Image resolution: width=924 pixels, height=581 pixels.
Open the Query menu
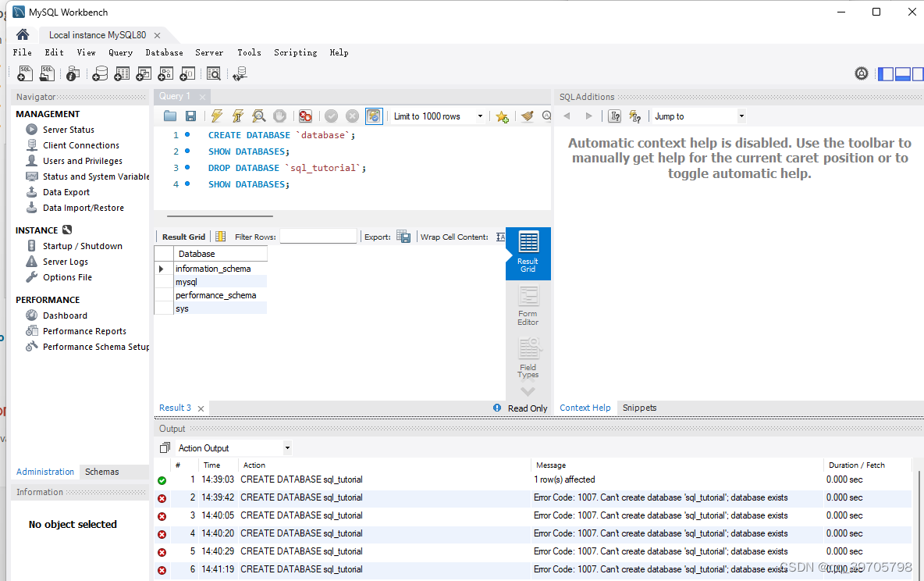(120, 52)
